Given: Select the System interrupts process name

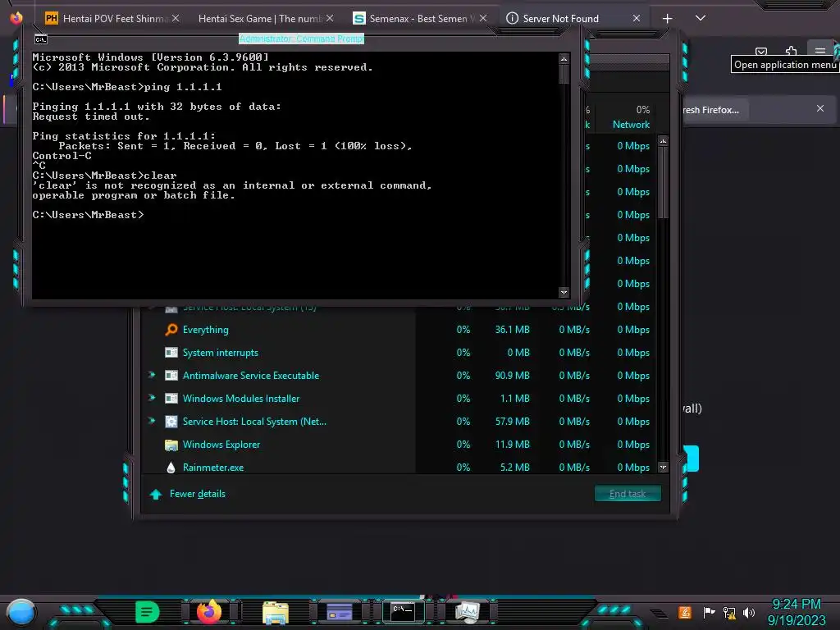Looking at the screenshot, I should [220, 353].
